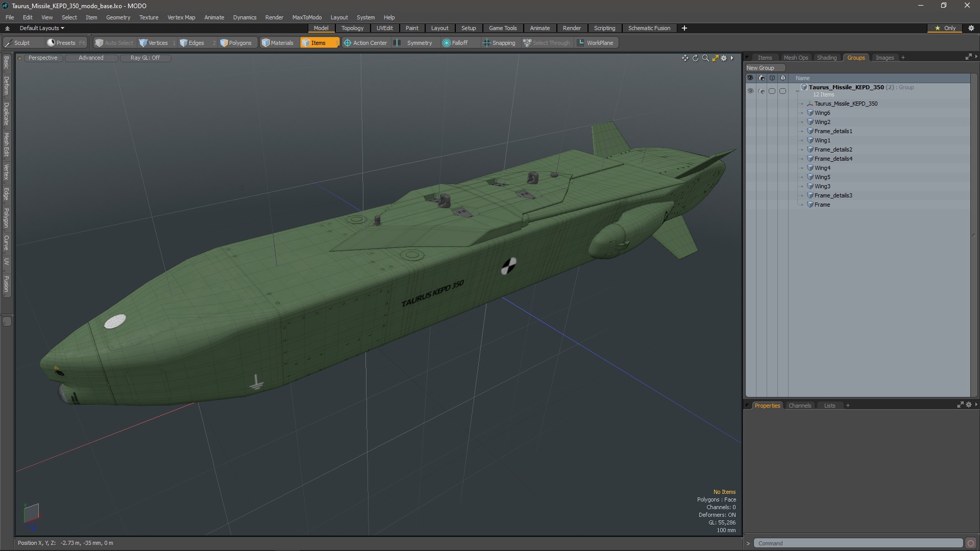
Task: Toggle visibility eye for Taurus_Missile_KEPD_350 group
Action: click(750, 91)
